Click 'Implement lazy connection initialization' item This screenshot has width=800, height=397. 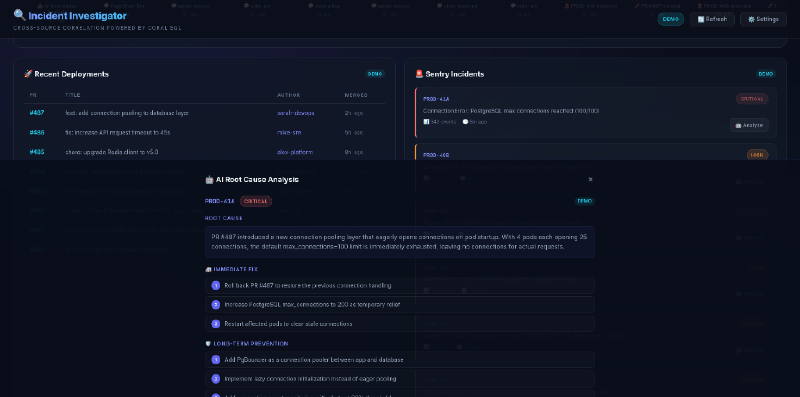click(x=400, y=379)
